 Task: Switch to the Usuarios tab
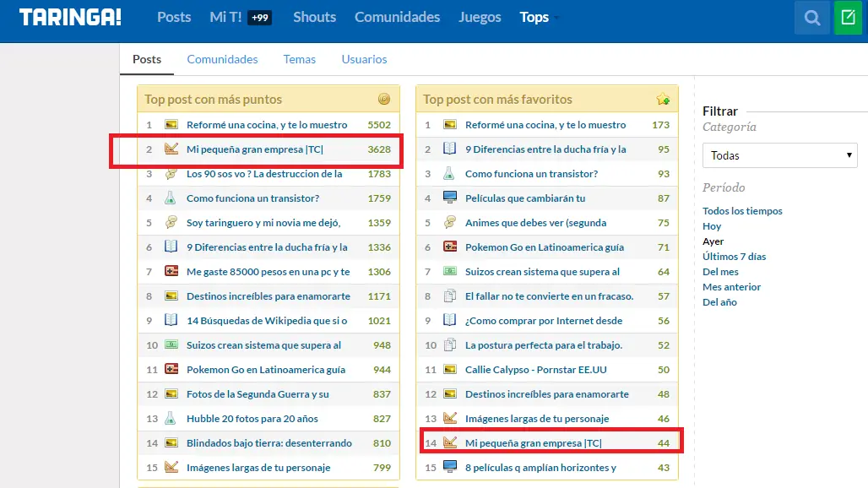[x=364, y=59]
